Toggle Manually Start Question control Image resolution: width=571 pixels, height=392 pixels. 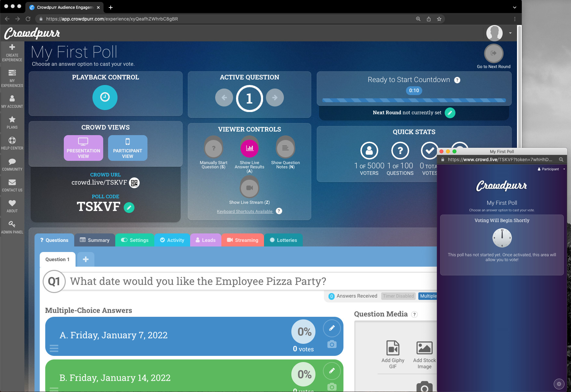(214, 148)
